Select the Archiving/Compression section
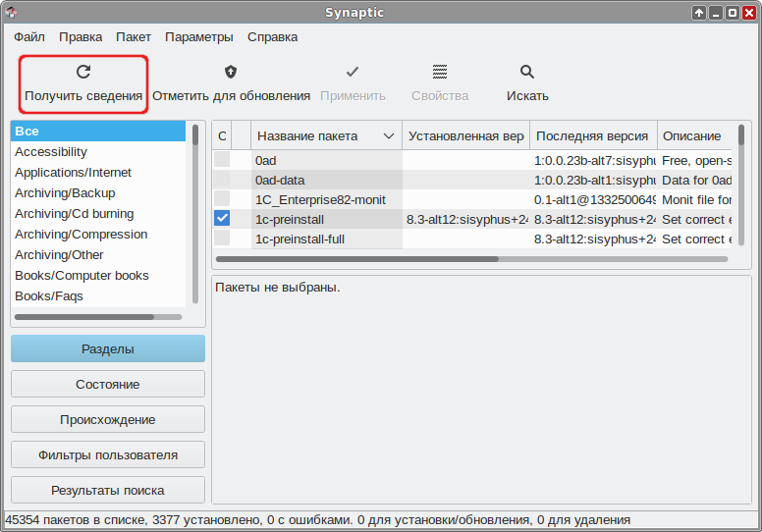This screenshot has height=532, width=762. (x=98, y=235)
